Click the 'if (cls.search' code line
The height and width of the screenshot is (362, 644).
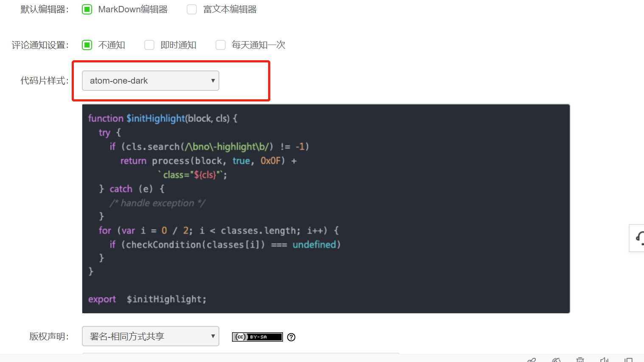click(209, 147)
